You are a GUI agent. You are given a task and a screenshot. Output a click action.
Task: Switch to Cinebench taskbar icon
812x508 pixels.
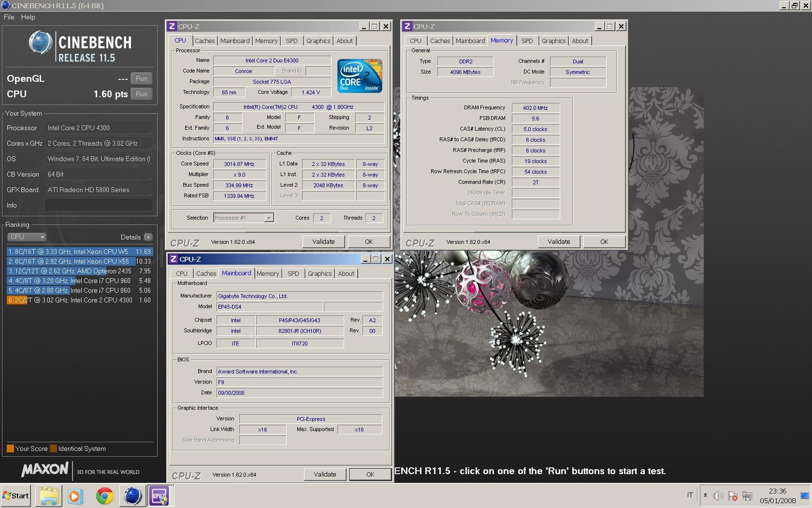[132, 496]
